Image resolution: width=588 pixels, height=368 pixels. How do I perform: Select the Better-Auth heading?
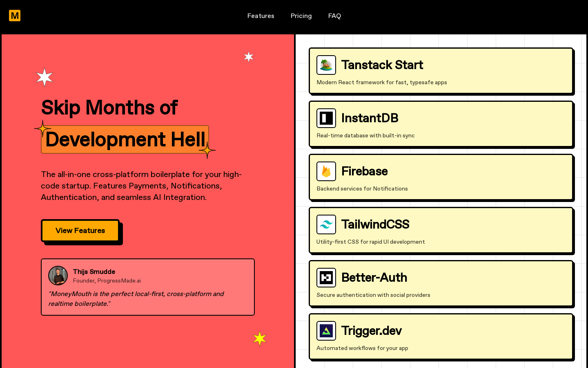(x=374, y=278)
